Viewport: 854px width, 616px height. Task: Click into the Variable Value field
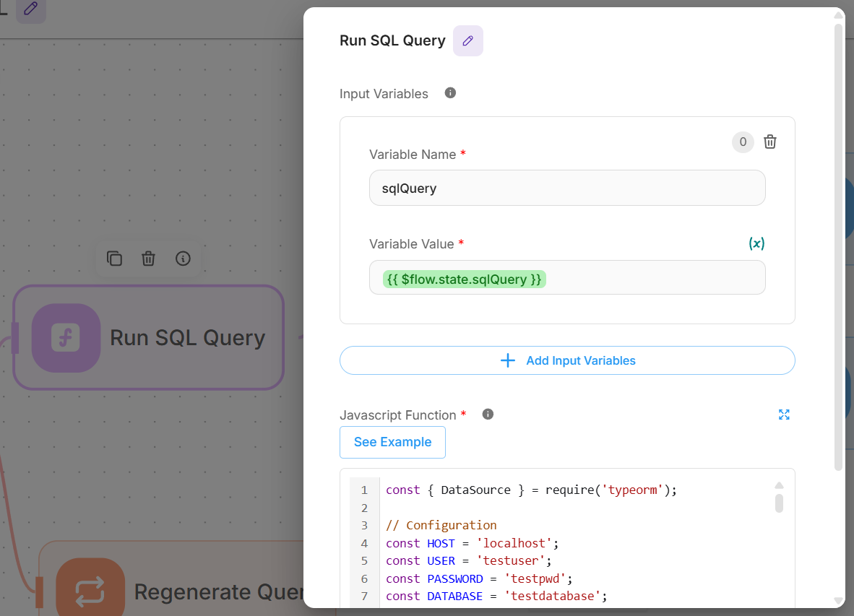pos(650,278)
